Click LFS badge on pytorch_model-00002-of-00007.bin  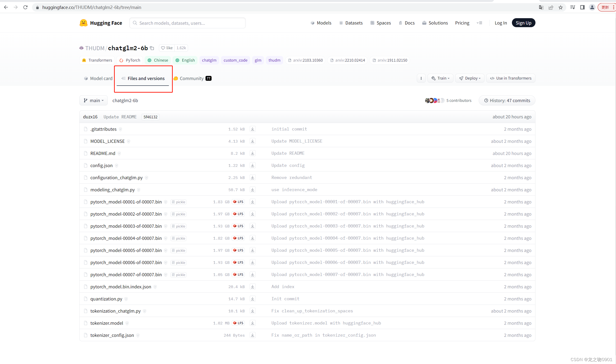pos(238,214)
